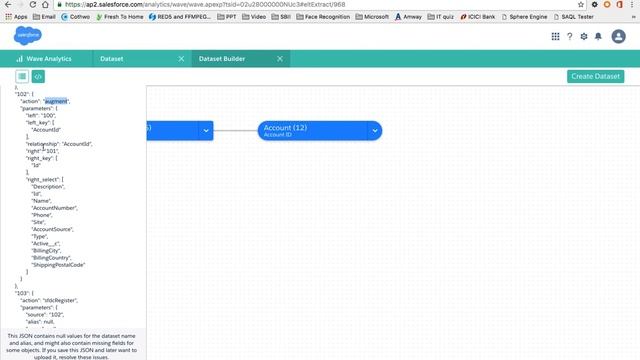The width and height of the screenshot is (640, 360).
Task: Click the Salesforce cloud logo
Action: [x=28, y=36]
